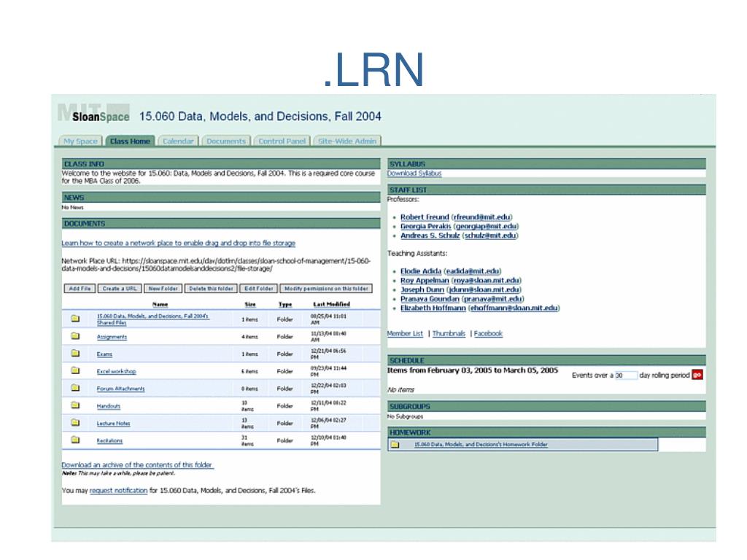
Task: Open the Lecture Notes folder link
Action: pos(113,424)
